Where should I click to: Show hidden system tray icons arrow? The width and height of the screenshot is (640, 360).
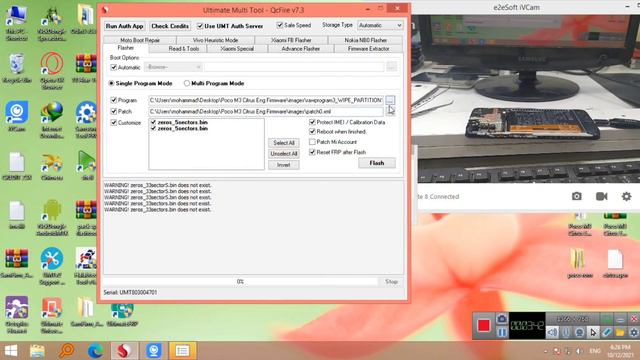546,351
